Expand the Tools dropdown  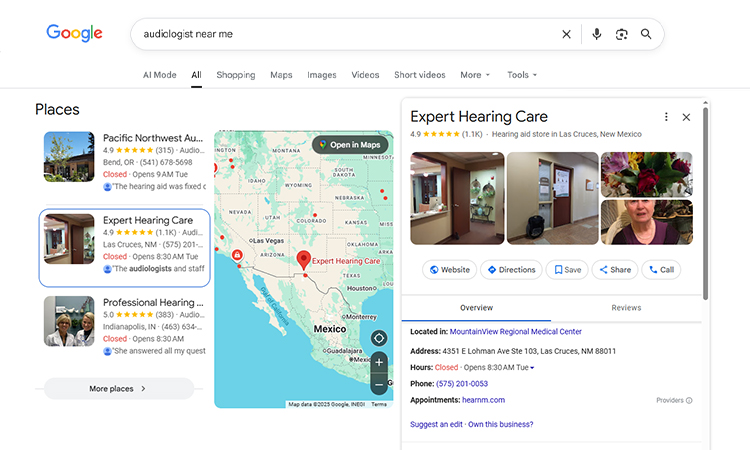(x=522, y=75)
